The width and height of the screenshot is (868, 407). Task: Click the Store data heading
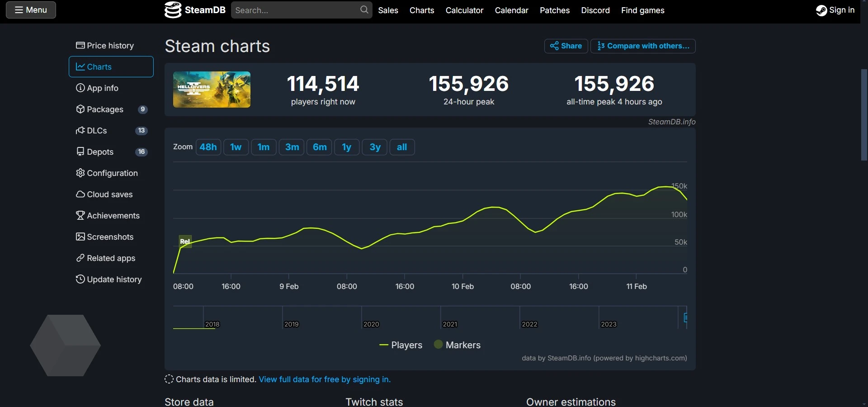click(189, 402)
